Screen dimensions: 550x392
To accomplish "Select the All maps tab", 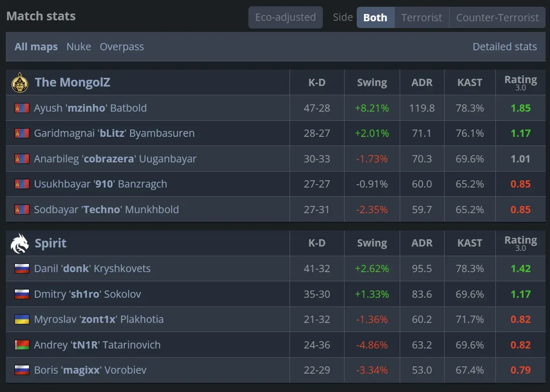I will (36, 47).
